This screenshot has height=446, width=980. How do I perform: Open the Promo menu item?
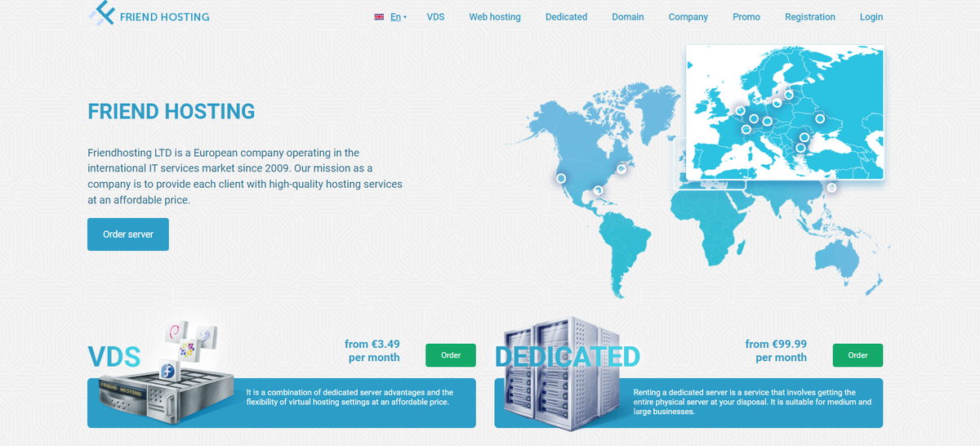pyautogui.click(x=746, y=17)
